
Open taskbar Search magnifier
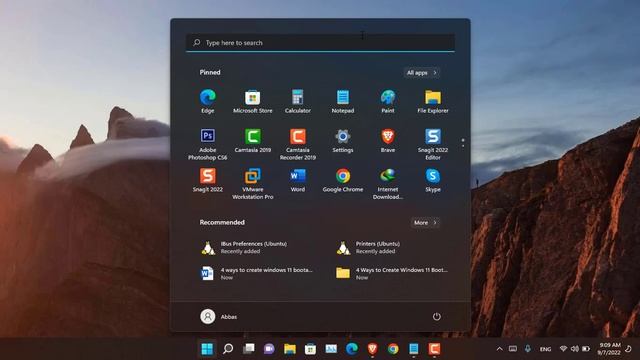[x=228, y=349]
